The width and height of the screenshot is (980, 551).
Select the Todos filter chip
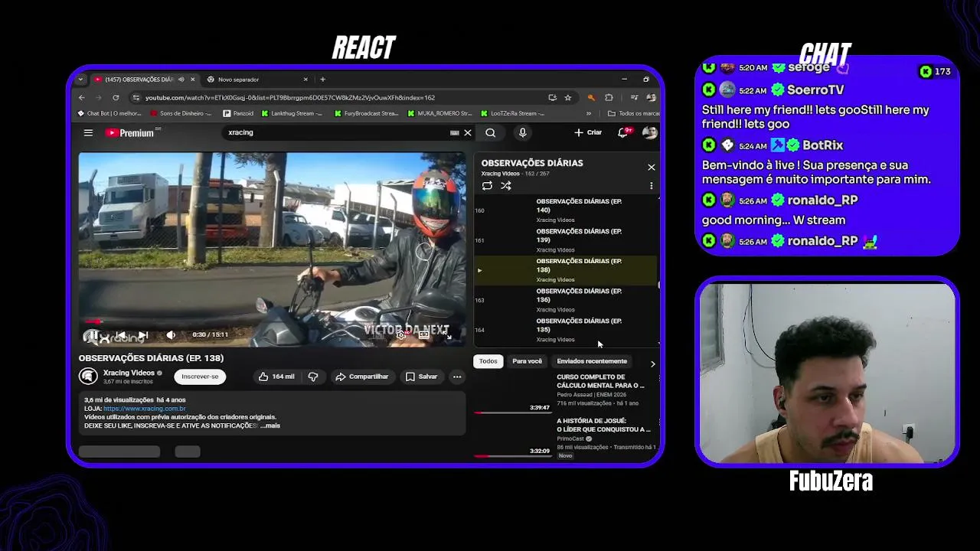(488, 361)
